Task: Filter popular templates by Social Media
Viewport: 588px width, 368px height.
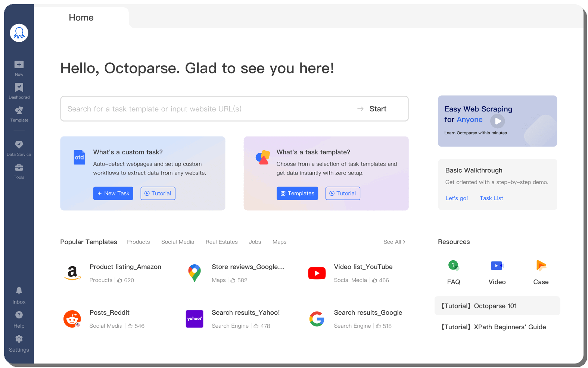Action: (178, 242)
